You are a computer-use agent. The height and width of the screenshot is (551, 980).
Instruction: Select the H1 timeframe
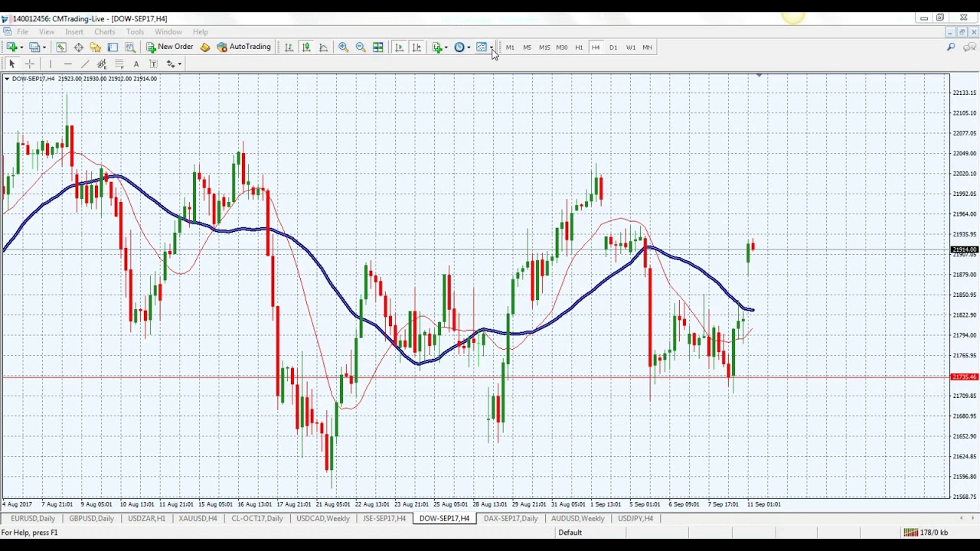(x=579, y=47)
